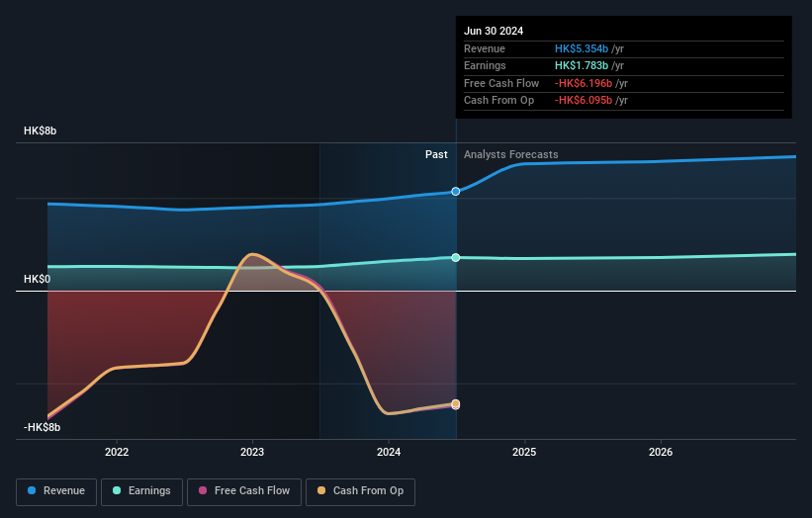Click the -HK$6.095b cash from op value
Screen dimensions: 812x518
[584, 101]
